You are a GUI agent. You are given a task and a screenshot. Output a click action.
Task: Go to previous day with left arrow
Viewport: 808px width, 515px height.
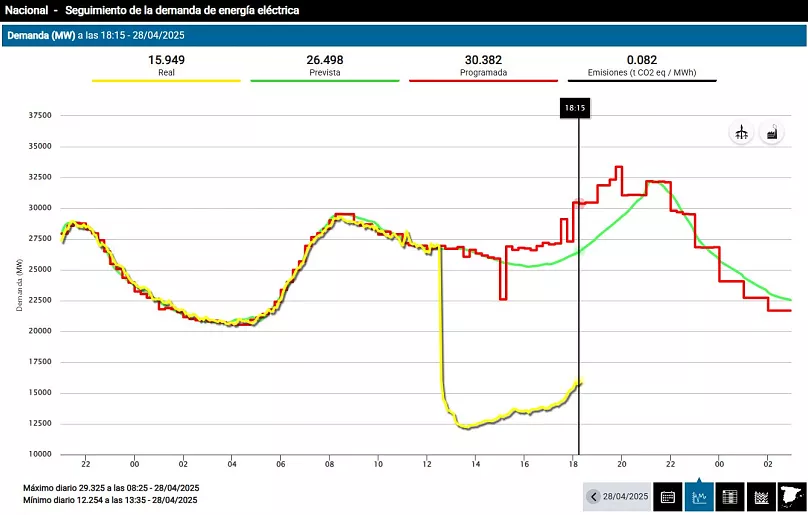(x=593, y=496)
